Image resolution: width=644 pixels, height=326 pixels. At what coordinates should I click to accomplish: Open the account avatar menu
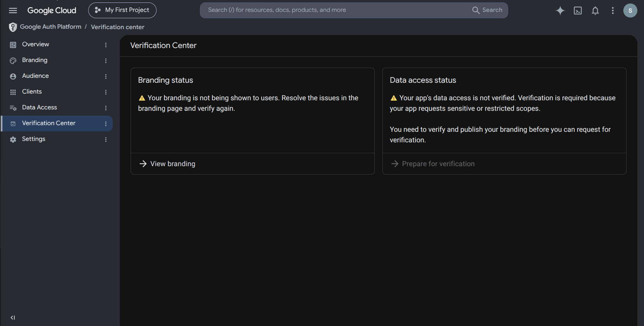pyautogui.click(x=630, y=11)
